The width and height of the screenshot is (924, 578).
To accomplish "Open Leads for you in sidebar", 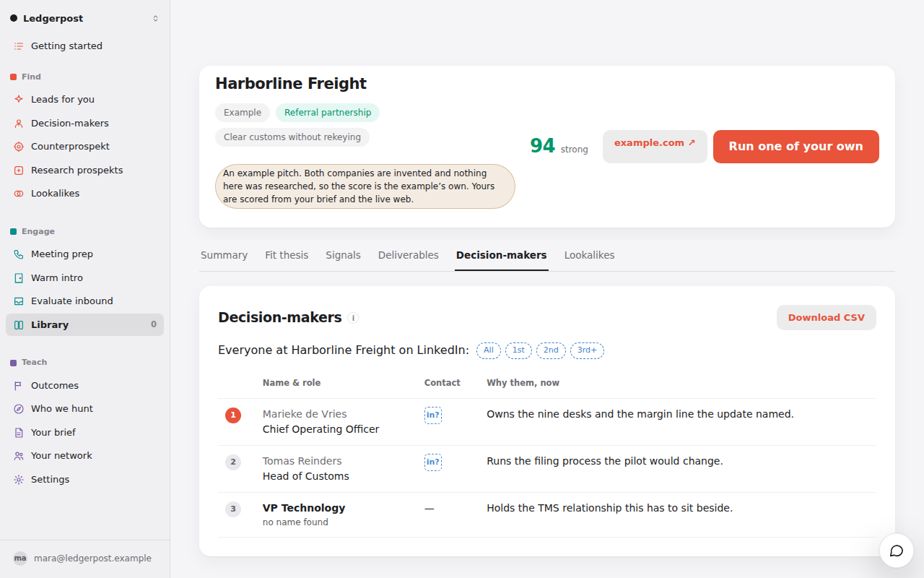I will coord(84,100).
